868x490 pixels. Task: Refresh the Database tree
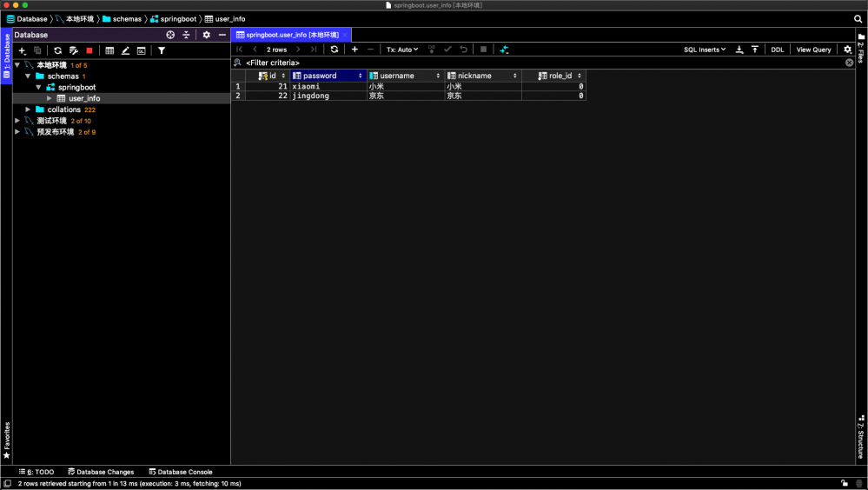tap(57, 50)
